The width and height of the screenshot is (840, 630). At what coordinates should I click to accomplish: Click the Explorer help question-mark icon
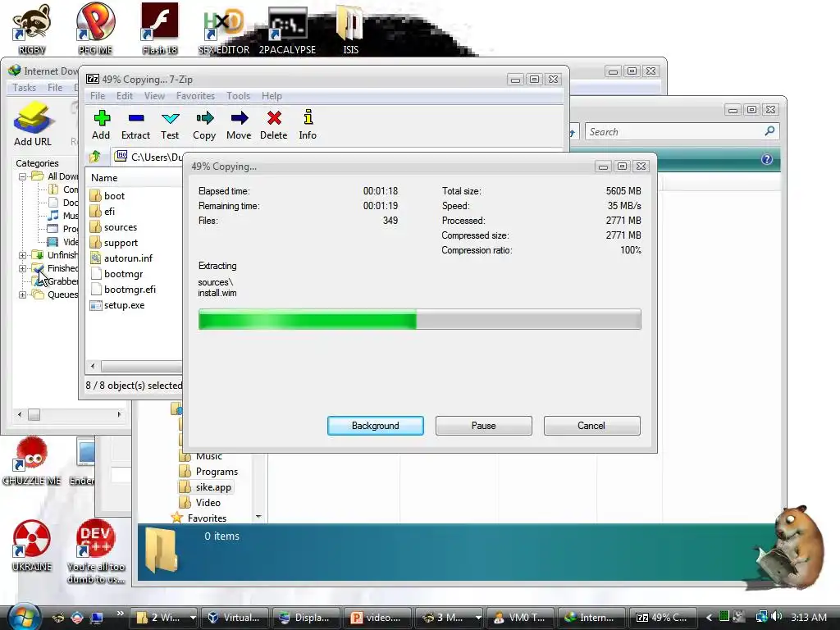tap(767, 159)
